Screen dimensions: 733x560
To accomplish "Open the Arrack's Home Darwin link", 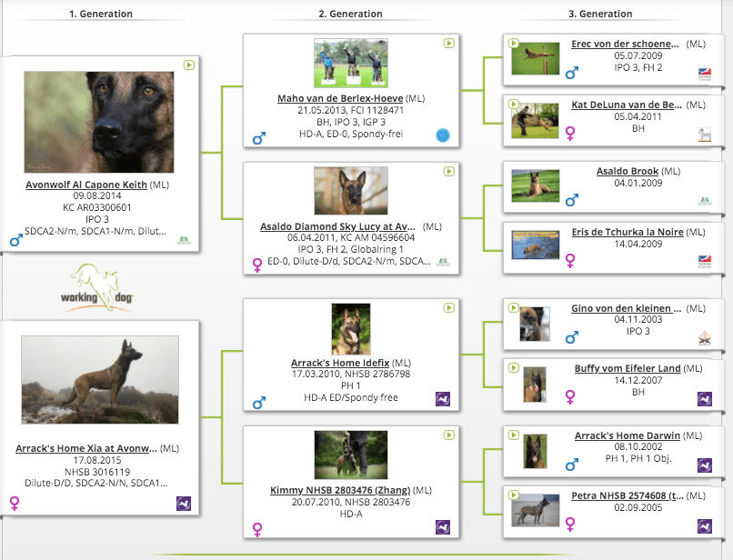I will [x=627, y=435].
